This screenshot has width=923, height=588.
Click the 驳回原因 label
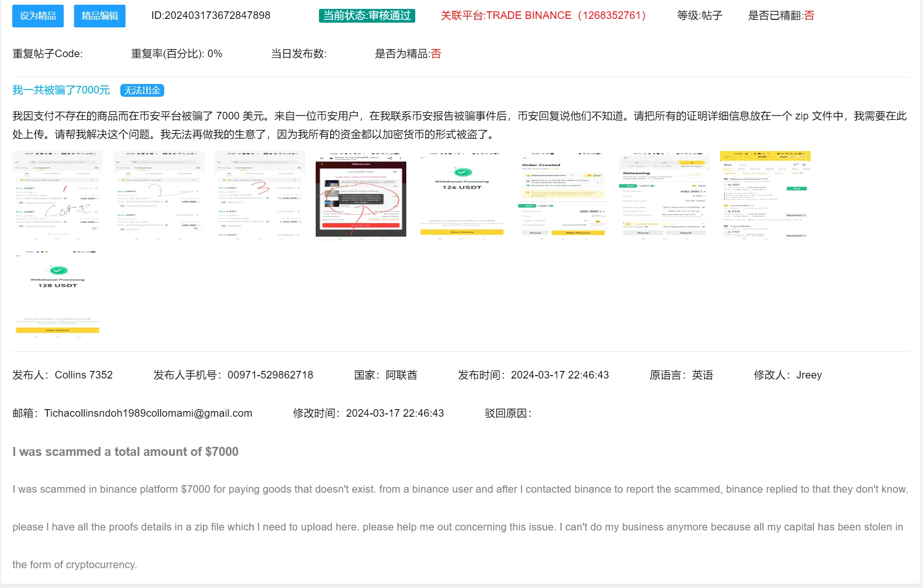508,413
